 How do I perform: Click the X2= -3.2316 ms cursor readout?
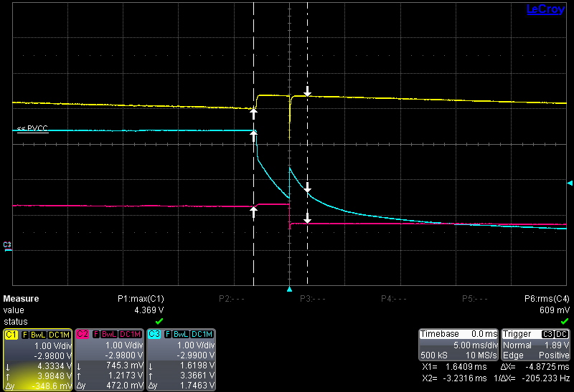pyautogui.click(x=454, y=378)
